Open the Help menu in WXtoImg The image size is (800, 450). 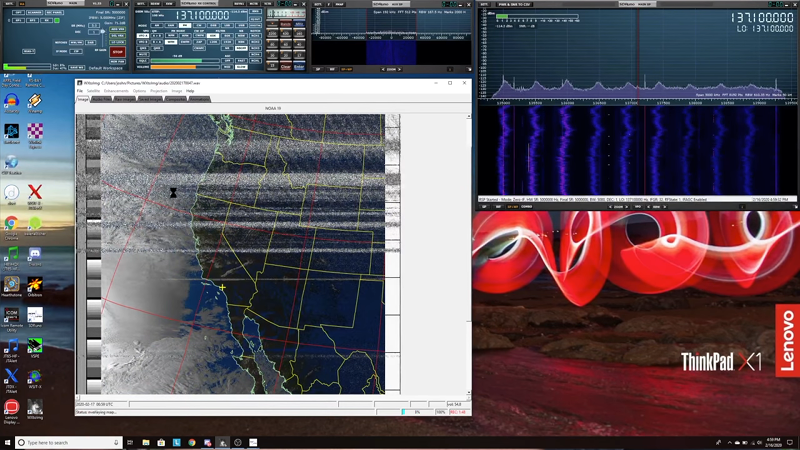[190, 91]
